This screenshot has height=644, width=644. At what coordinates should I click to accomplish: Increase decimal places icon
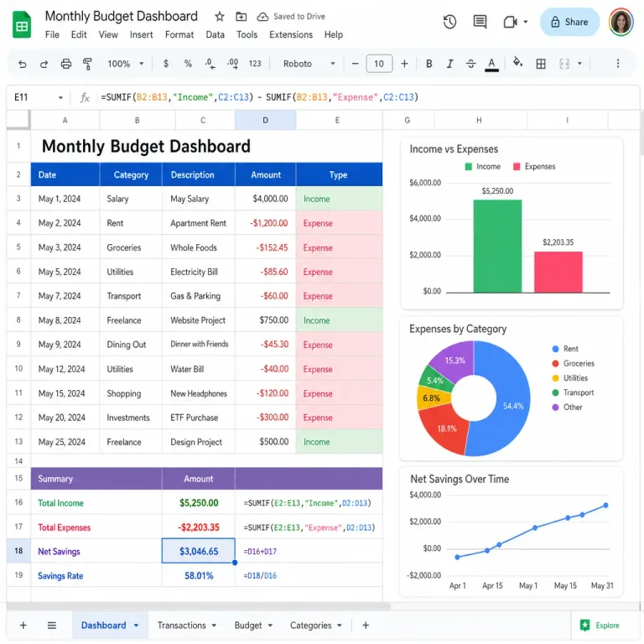click(232, 64)
